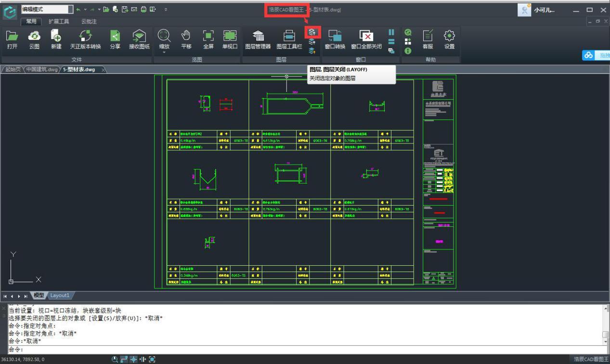Click 窗口全部关闭 close all windows
Image resolution: width=610 pixels, height=364 pixels.
click(x=366, y=39)
